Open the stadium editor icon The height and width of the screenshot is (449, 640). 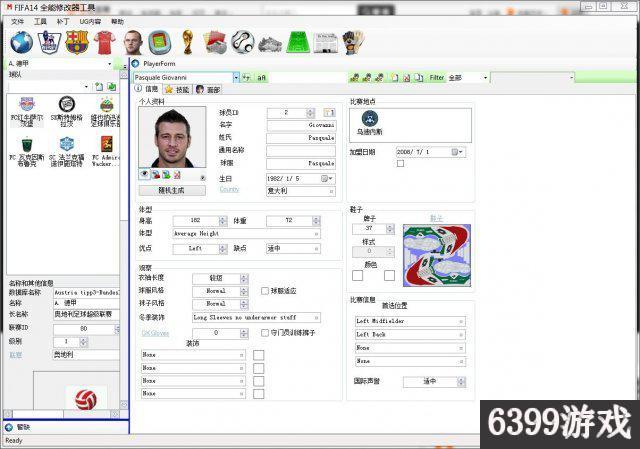[x=159, y=42]
